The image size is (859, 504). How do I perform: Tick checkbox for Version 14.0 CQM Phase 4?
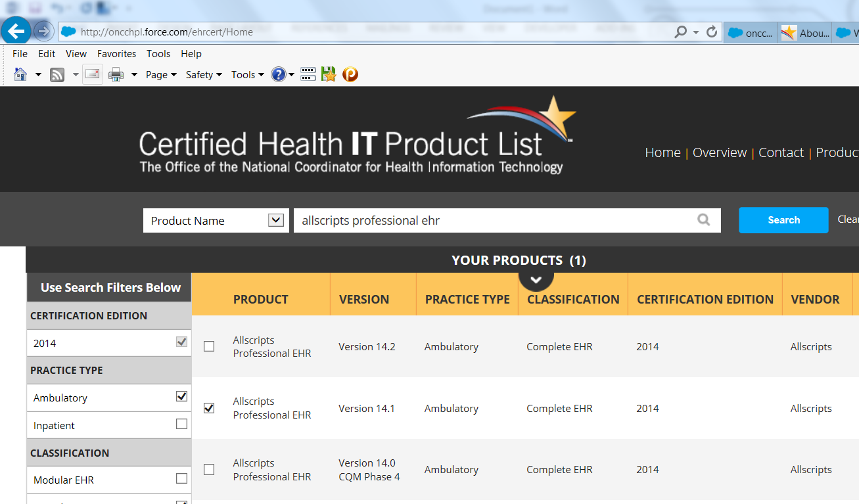[x=209, y=469]
